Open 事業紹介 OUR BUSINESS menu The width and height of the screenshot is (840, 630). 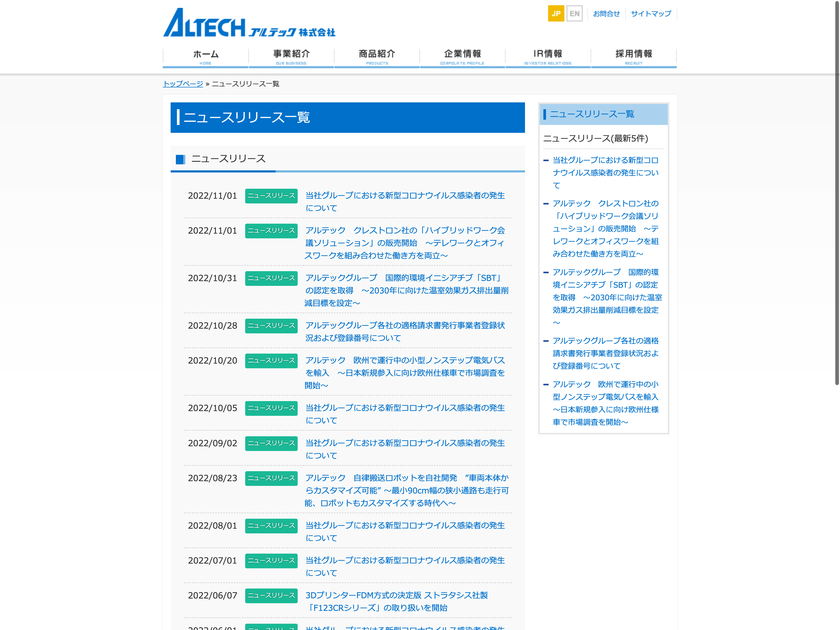[291, 57]
